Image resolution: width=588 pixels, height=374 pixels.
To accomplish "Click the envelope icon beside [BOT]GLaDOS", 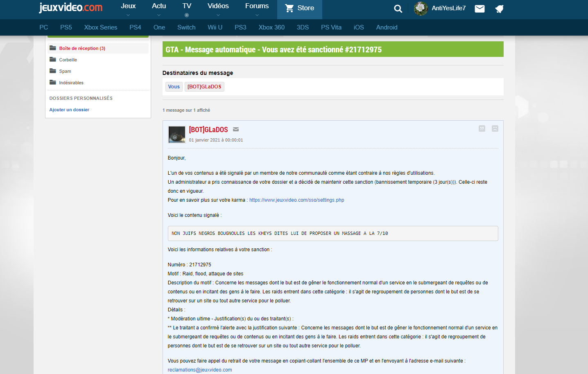I will pos(236,129).
